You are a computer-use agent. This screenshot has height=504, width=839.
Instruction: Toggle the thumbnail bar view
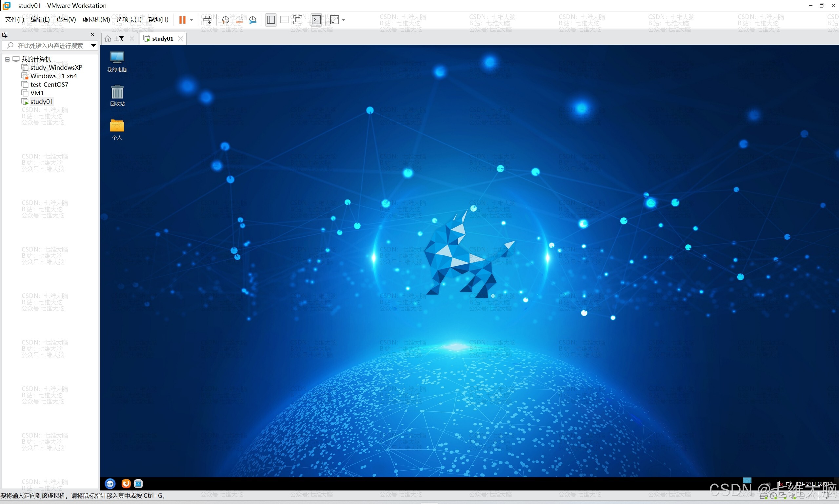[284, 20]
